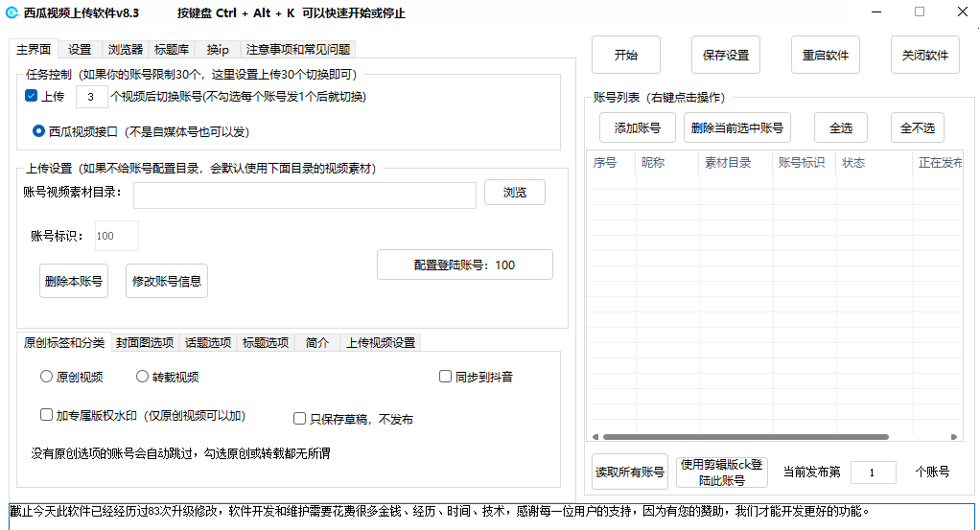Click the bottom message text box
This screenshot has height=530, width=980.
coord(492,517)
